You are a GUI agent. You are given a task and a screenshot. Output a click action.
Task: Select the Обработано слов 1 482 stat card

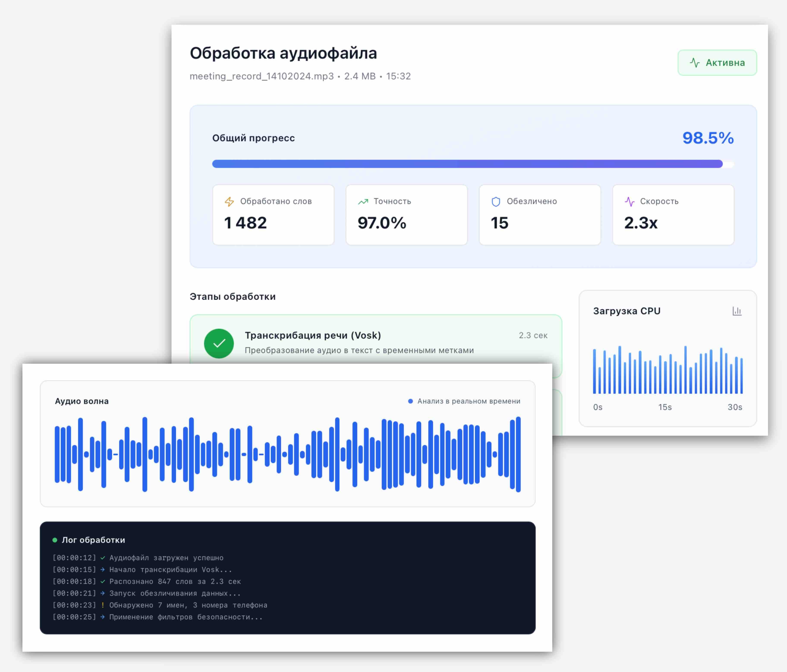pos(273,215)
